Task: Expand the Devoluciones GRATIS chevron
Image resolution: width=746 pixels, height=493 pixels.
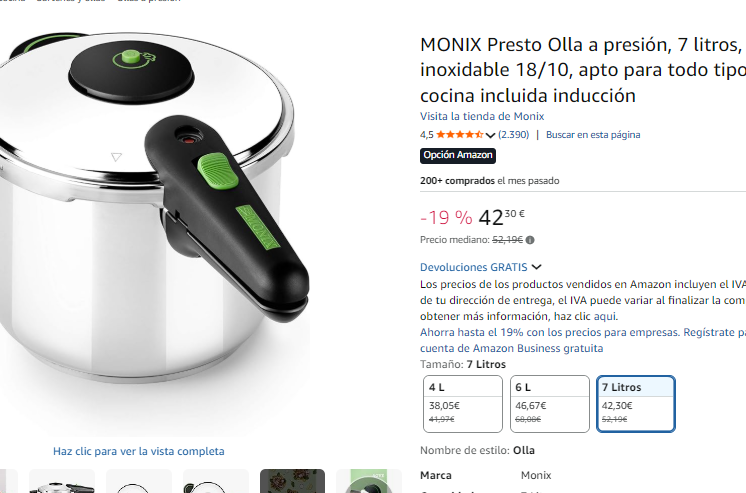Action: (x=537, y=267)
